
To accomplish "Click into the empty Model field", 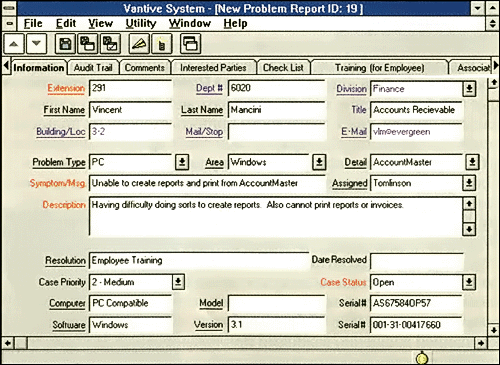I will (277, 303).
